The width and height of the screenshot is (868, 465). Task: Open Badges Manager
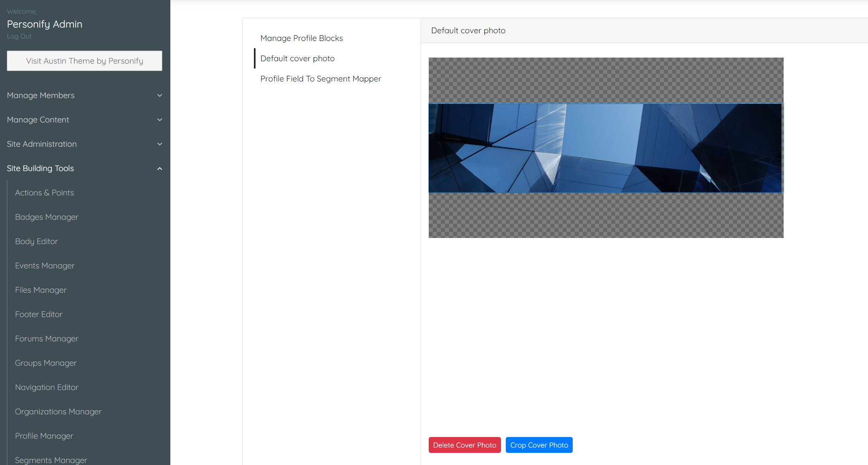(x=47, y=217)
